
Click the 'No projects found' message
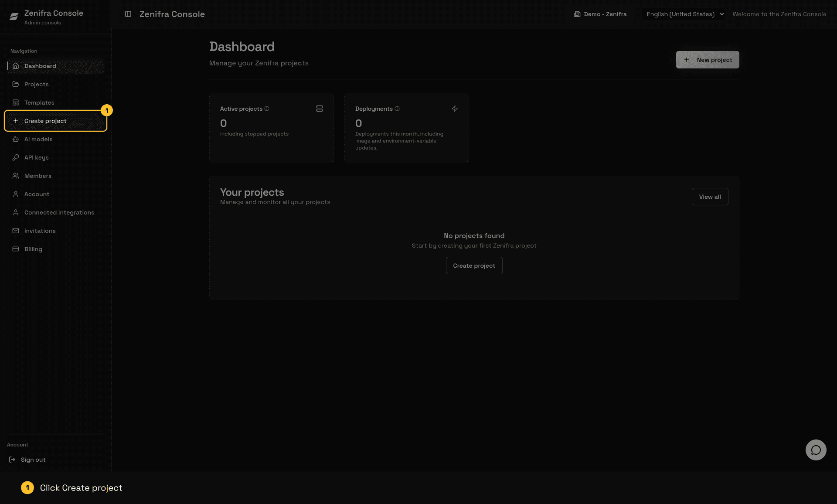click(474, 236)
